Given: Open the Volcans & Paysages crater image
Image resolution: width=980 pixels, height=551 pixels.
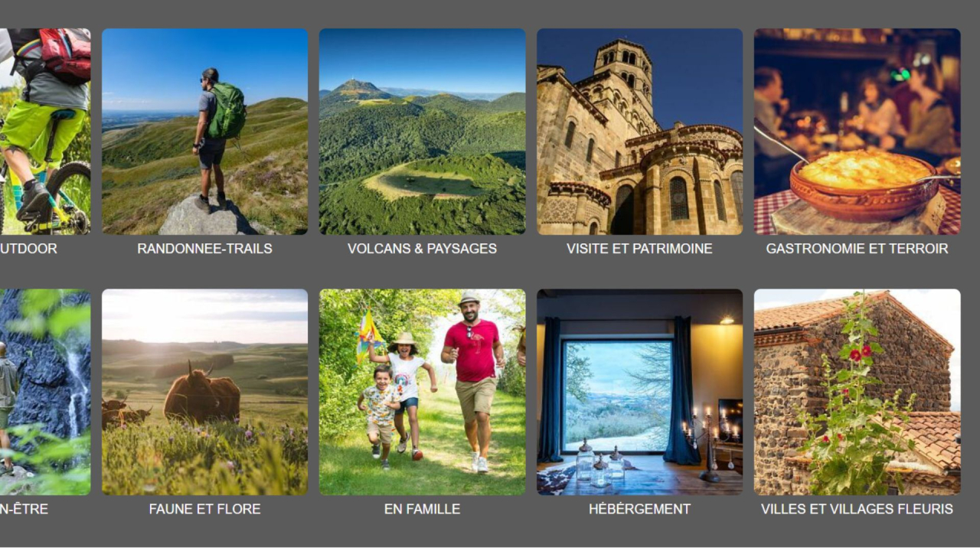Looking at the screenshot, I should click(x=422, y=132).
